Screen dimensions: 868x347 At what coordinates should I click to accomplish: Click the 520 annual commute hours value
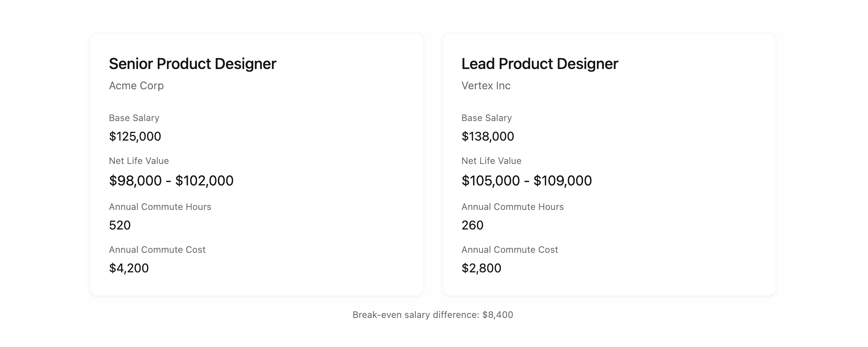coord(119,225)
